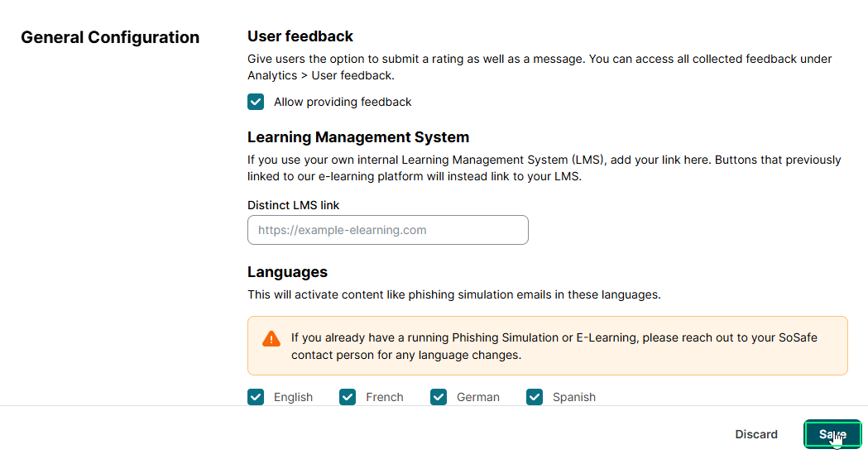Toggle the English language checkbox

tap(256, 397)
